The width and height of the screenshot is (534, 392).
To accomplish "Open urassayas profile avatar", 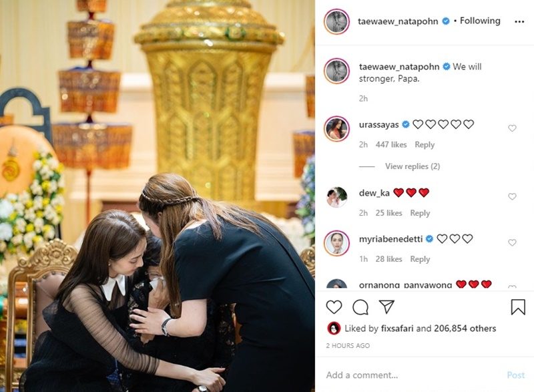I will (336, 129).
